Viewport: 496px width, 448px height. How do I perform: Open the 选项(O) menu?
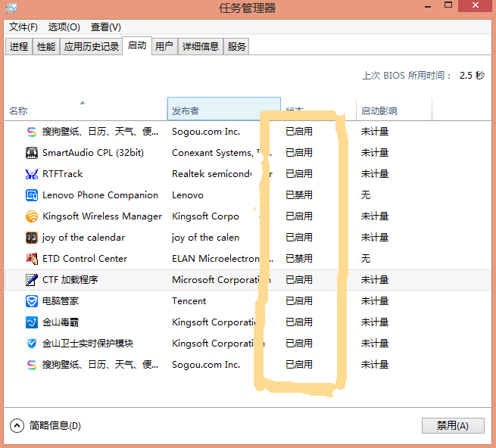[x=64, y=27]
